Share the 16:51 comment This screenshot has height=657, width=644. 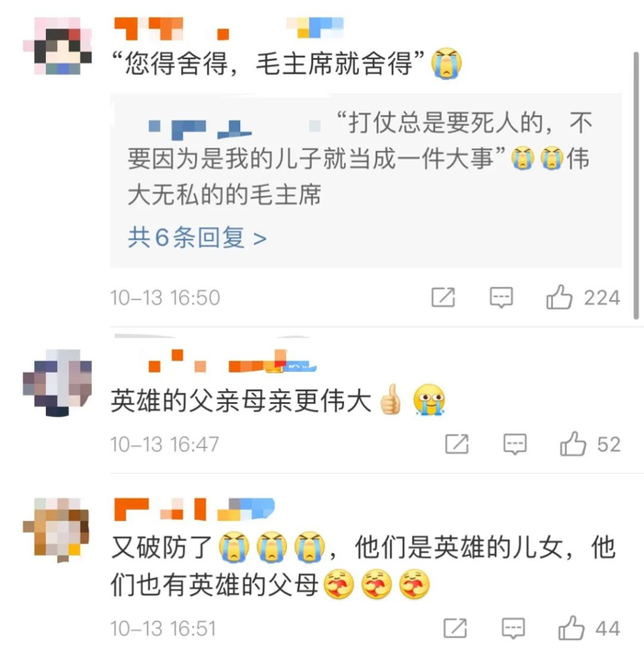455,628
